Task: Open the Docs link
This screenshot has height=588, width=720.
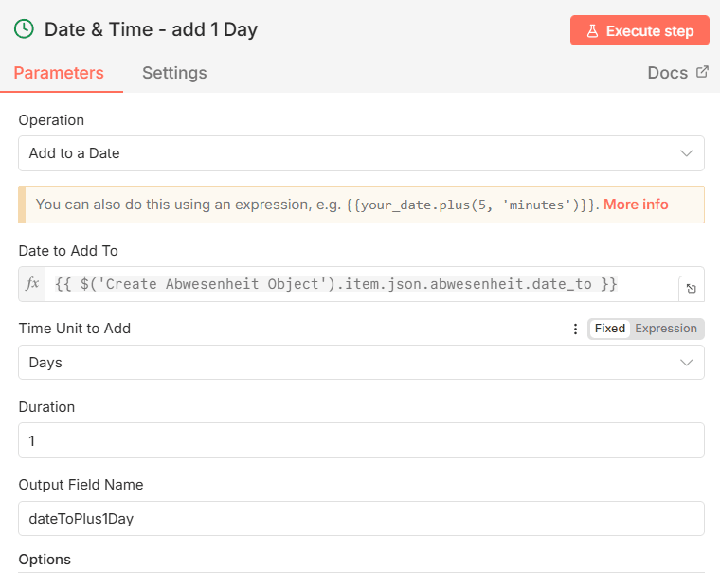Action: pyautogui.click(x=667, y=73)
